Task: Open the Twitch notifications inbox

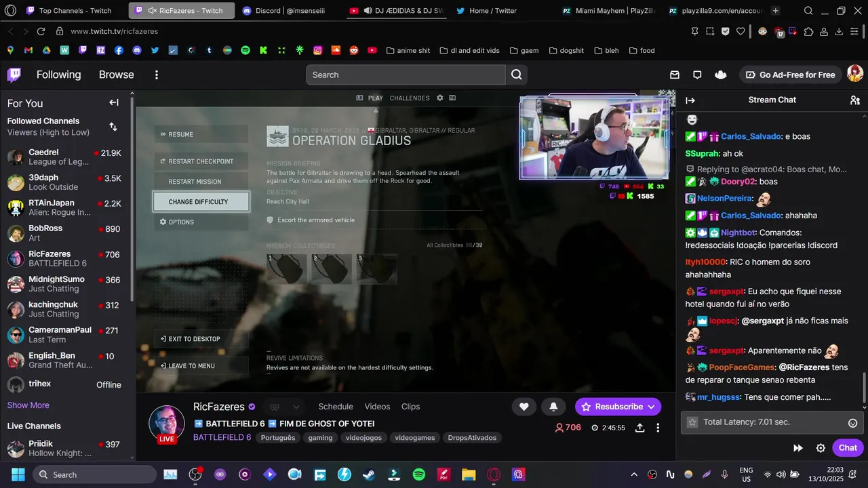Action: point(675,75)
